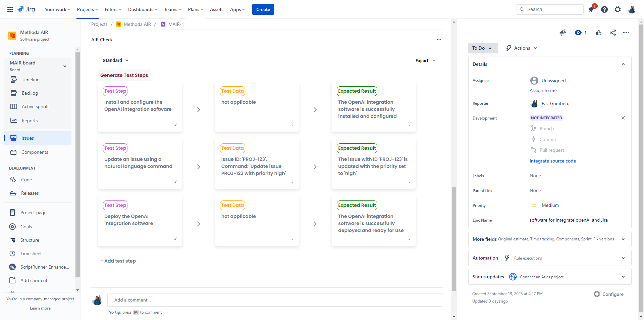The image size is (644, 320).
Task: Click the main content scrollbar thumb
Action: (454, 239)
